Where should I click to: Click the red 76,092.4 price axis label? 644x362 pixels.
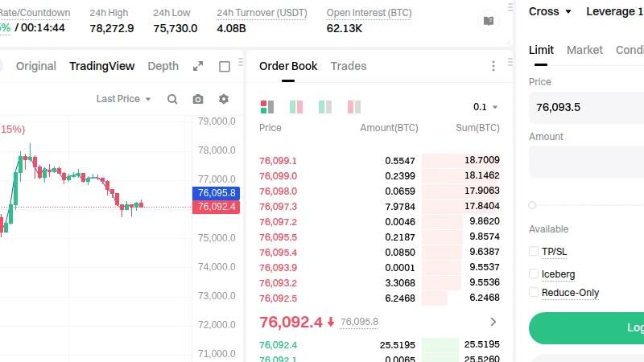click(217, 207)
